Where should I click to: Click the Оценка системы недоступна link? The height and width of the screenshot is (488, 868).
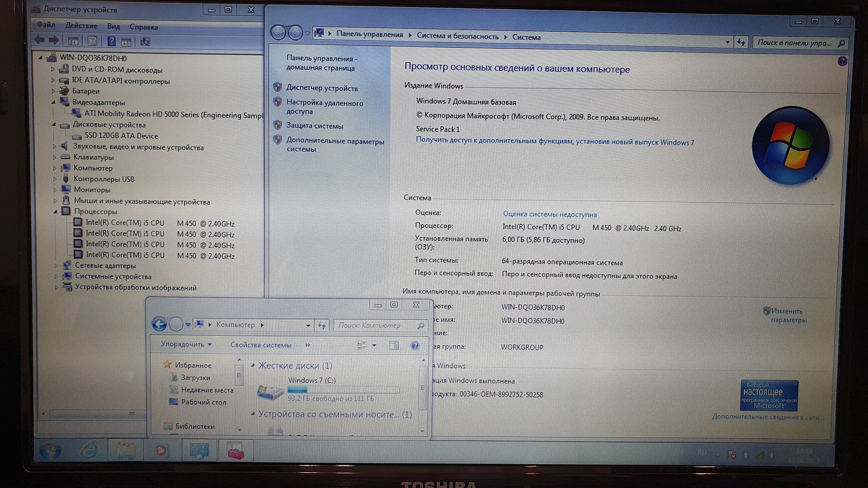(x=550, y=214)
